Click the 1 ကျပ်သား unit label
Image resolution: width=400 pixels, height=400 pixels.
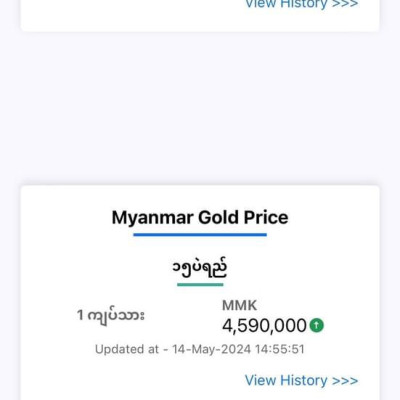pos(111,315)
